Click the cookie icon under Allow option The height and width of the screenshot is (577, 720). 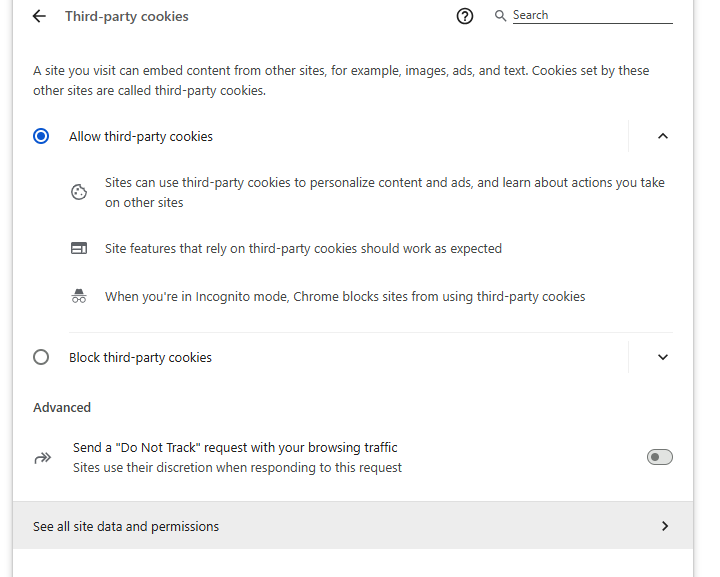[79, 192]
